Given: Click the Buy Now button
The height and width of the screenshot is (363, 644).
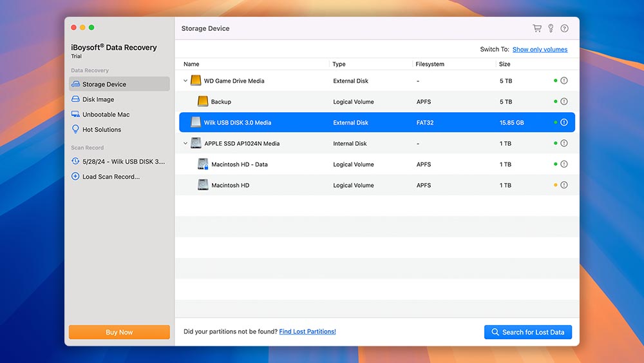Looking at the screenshot, I should [x=119, y=332].
